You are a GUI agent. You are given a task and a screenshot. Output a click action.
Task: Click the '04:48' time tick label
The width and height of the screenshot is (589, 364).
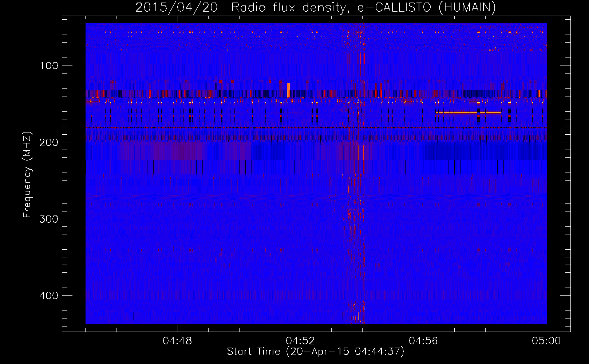point(177,341)
